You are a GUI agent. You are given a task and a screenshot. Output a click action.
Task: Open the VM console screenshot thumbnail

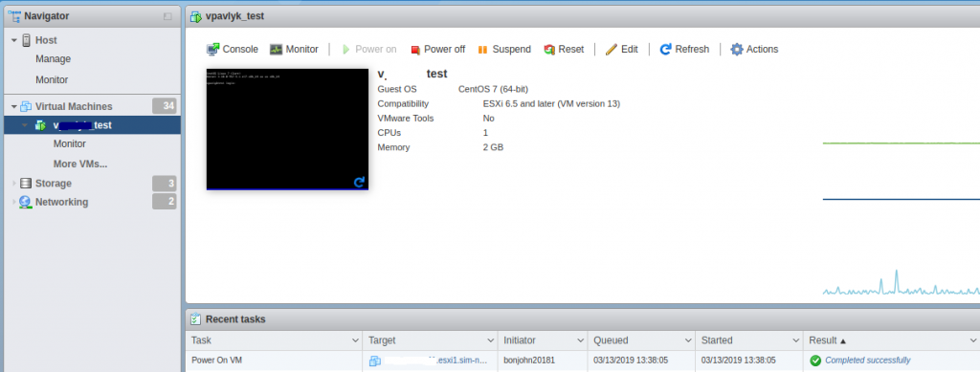[287, 129]
